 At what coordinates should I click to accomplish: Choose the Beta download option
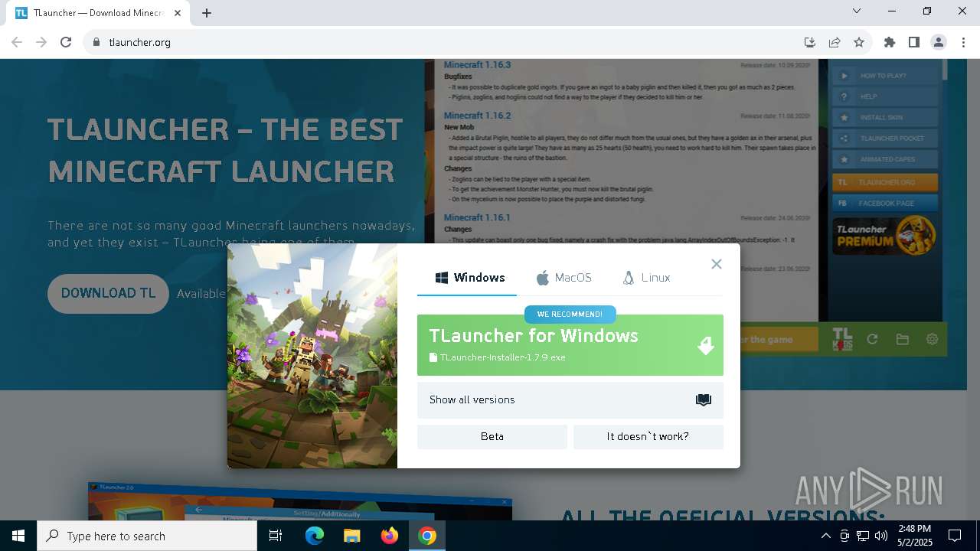tap(492, 436)
